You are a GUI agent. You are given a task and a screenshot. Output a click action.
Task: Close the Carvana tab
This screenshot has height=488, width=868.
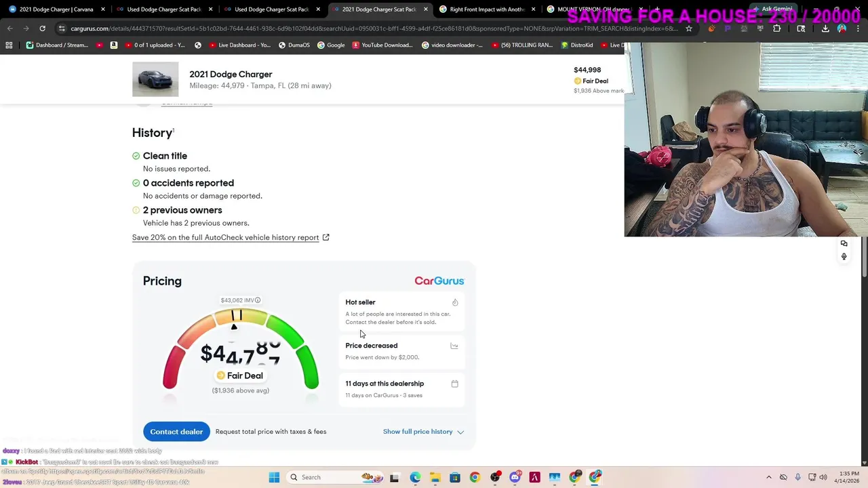coord(103,9)
